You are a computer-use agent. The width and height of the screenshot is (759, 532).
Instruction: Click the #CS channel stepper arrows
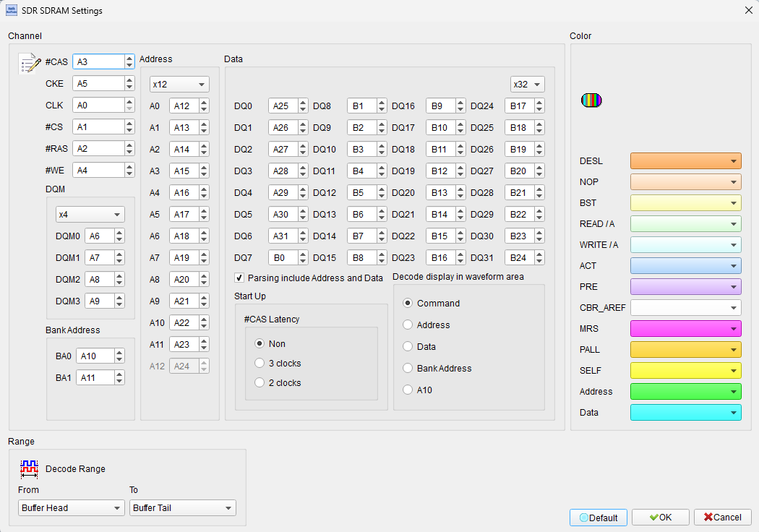pyautogui.click(x=129, y=126)
